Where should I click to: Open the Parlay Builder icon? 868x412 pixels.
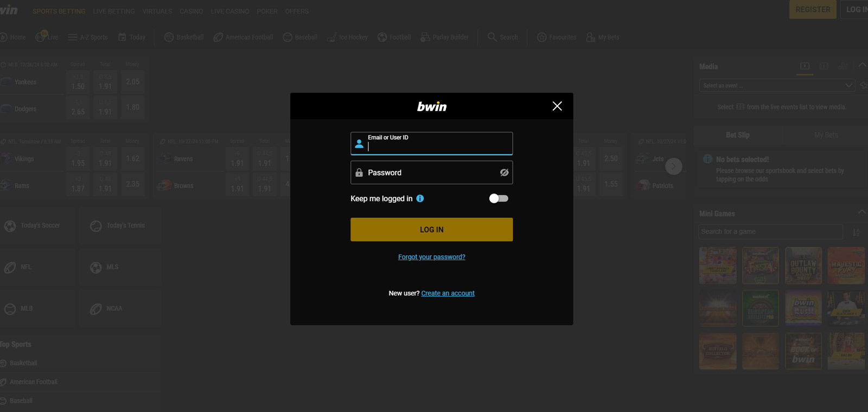click(x=425, y=37)
